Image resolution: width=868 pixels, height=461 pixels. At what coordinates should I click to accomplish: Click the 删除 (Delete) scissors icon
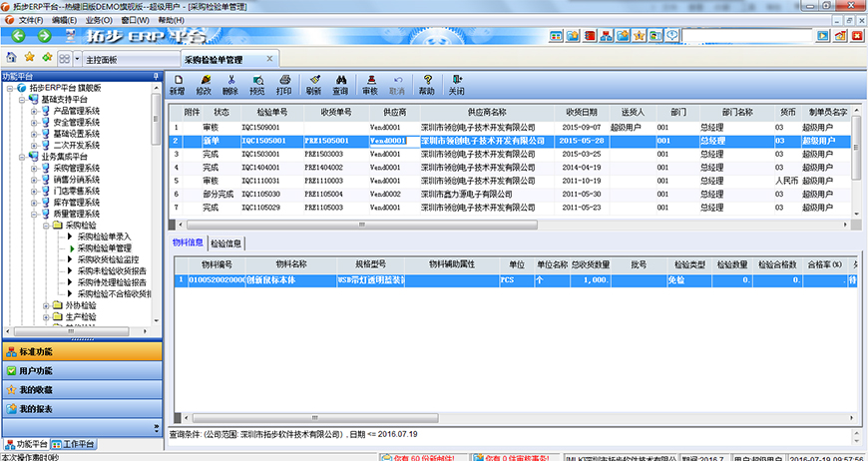pyautogui.click(x=231, y=84)
